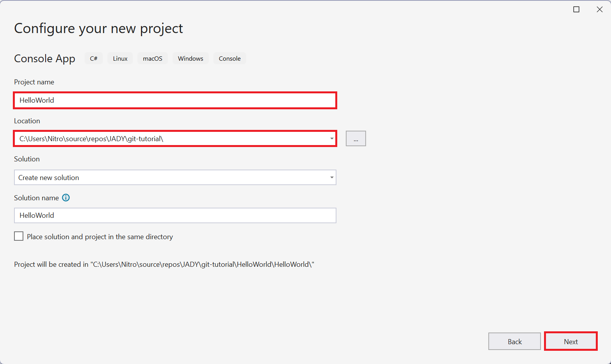Click the Solution name text field
This screenshot has height=364, width=611.
coord(175,215)
